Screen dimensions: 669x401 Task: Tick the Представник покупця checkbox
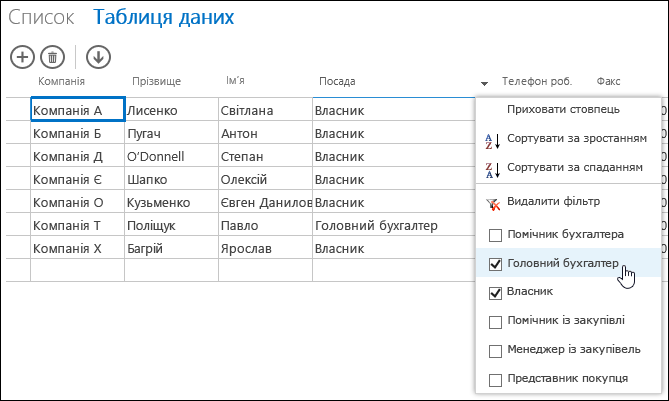[x=495, y=380]
